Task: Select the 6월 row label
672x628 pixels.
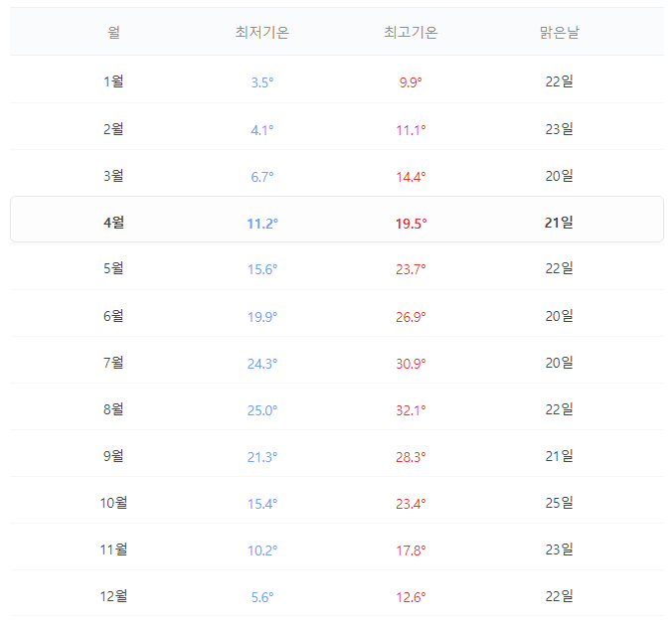Action: coord(113,316)
